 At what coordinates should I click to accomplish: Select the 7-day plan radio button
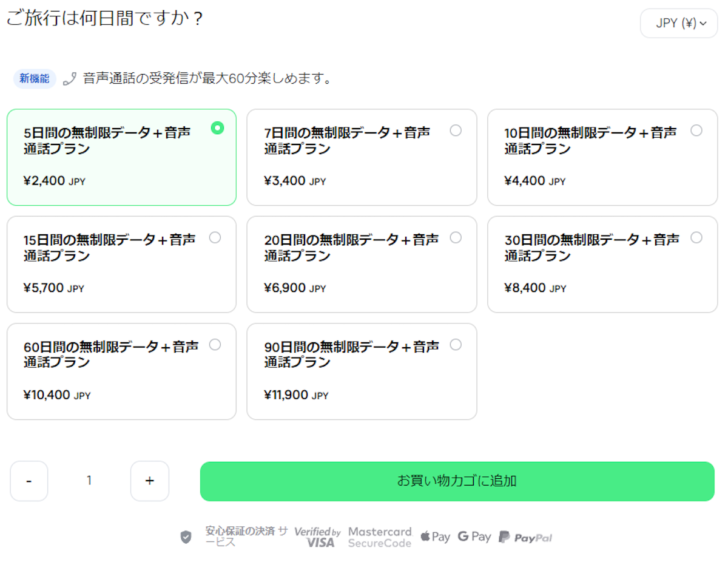(x=456, y=130)
